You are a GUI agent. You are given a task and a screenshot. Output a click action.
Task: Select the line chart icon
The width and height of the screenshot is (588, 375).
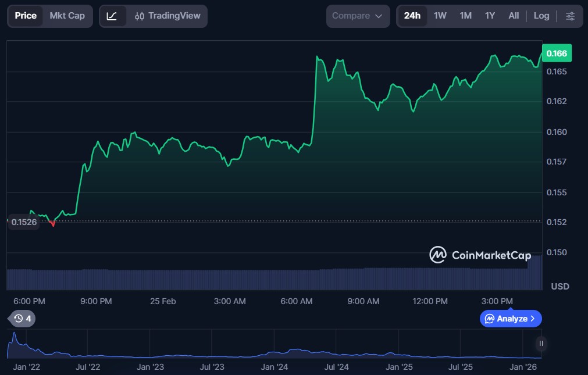point(112,16)
